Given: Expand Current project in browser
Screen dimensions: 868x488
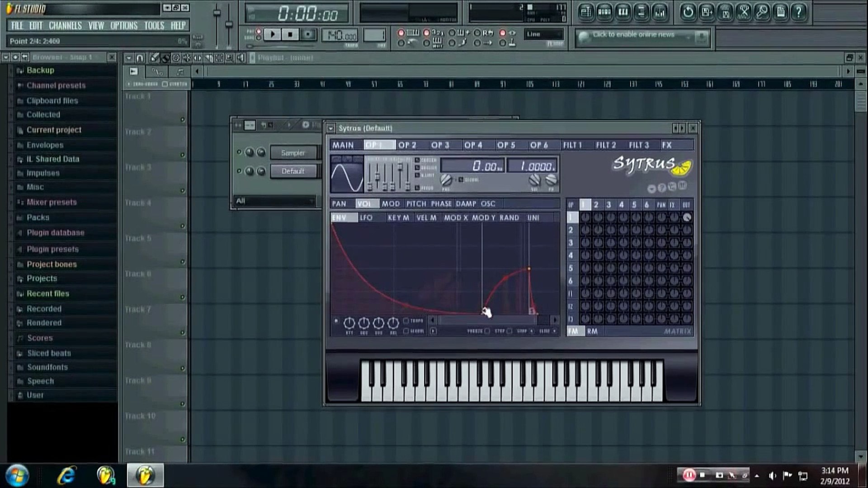Looking at the screenshot, I should pos(54,130).
